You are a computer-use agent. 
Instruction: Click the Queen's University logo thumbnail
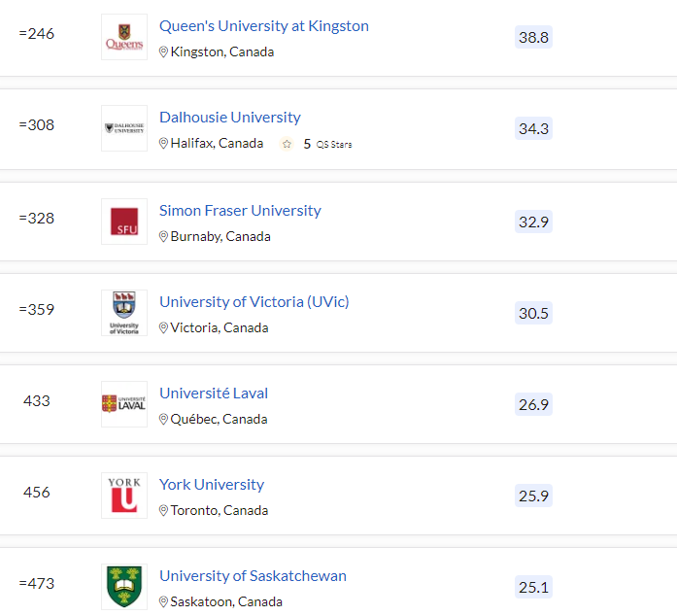point(124,37)
